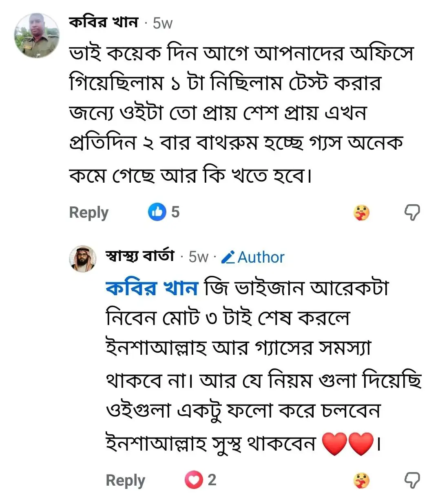View the 2 reactions count on reply
The image size is (440, 504).
coord(212,480)
